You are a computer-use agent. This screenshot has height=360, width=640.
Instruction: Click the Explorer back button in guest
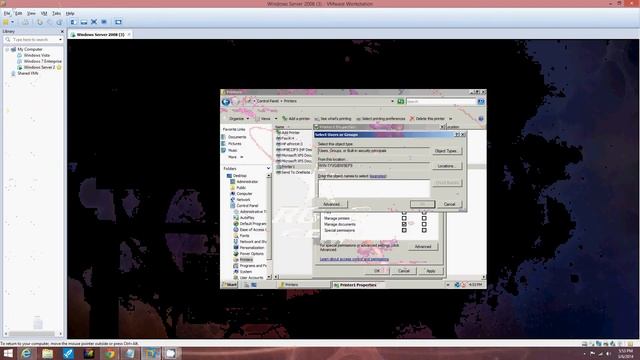(x=226, y=102)
